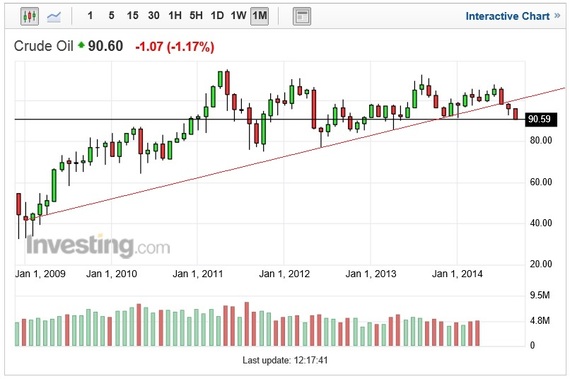Click the -1.07 (-1.17%) change value
The height and width of the screenshot is (379, 570).
click(175, 47)
